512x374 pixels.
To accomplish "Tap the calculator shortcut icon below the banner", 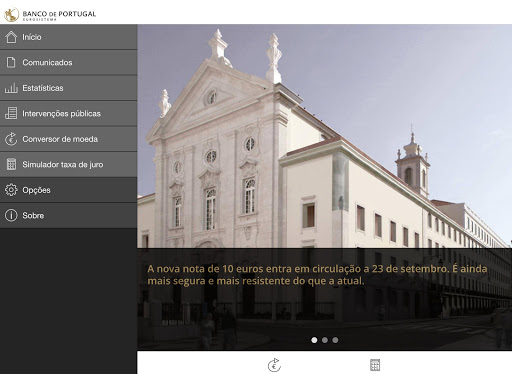I will click(375, 365).
